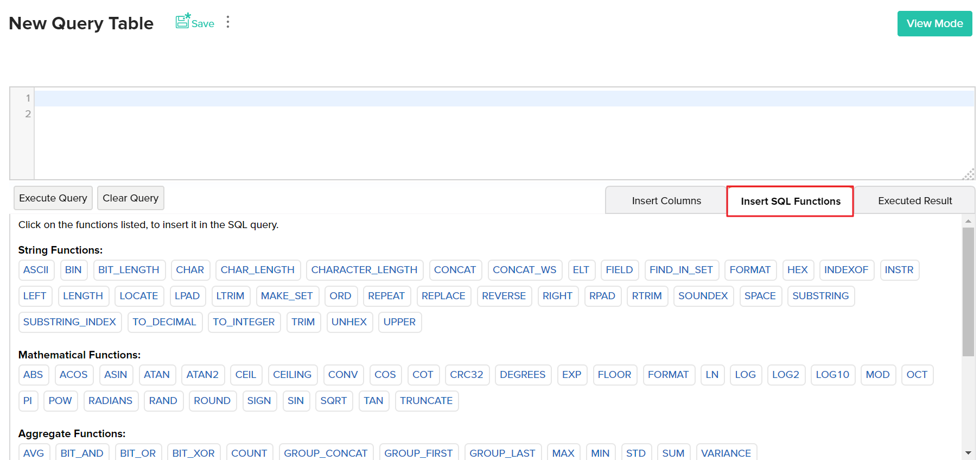The height and width of the screenshot is (460, 980).
Task: Click line 1 of the SQL query editor
Action: 504,99
